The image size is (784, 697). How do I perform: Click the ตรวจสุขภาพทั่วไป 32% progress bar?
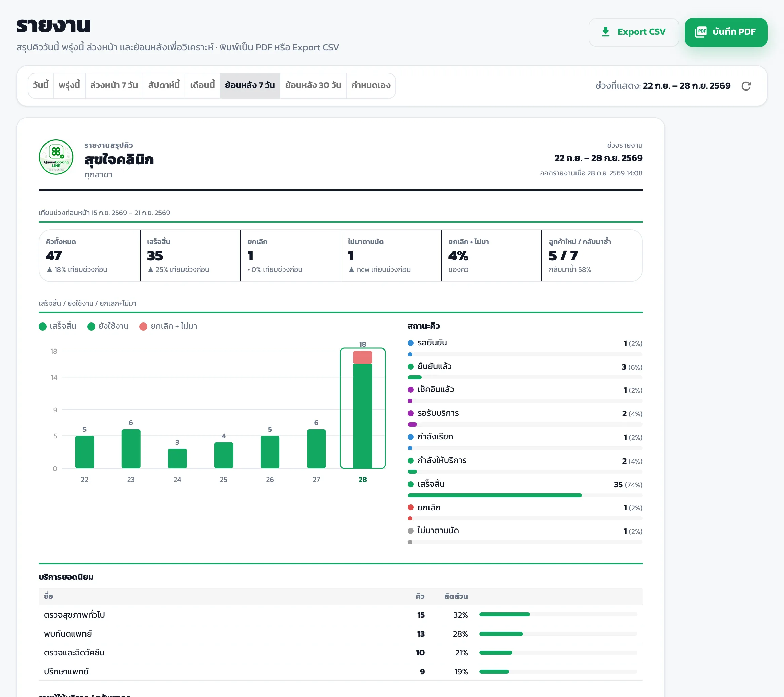(x=558, y=615)
